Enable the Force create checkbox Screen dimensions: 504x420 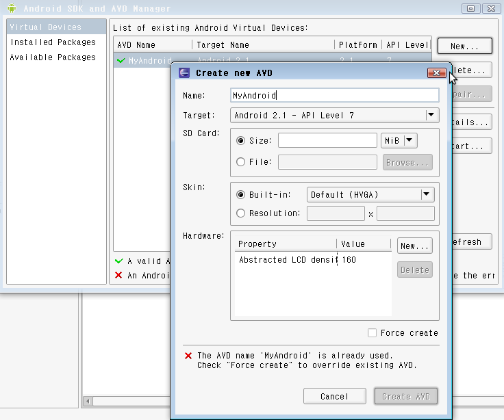(373, 332)
